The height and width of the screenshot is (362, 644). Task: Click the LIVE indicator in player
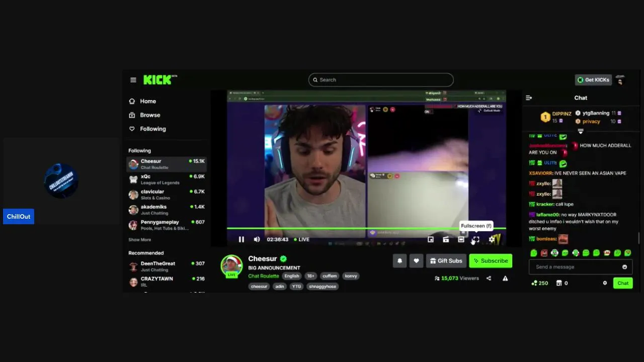point(301,239)
